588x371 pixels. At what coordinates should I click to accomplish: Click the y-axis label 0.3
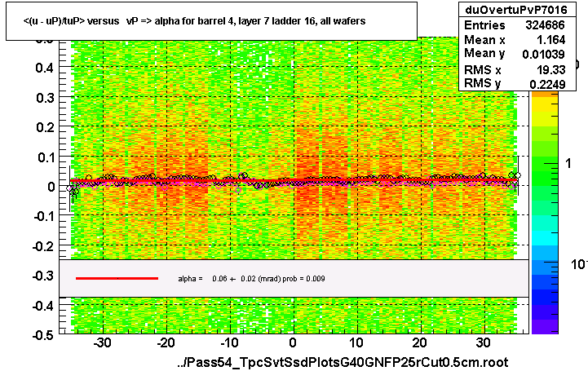click(x=45, y=98)
